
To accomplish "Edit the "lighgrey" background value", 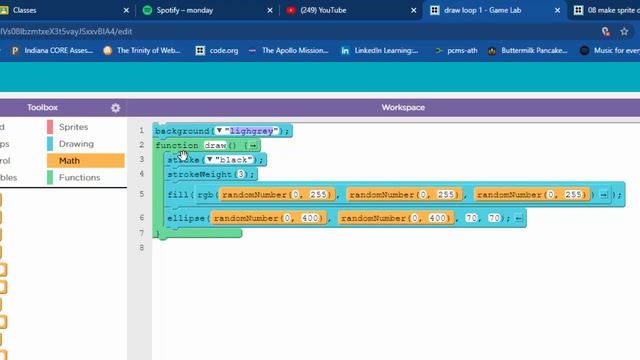I will pos(251,131).
